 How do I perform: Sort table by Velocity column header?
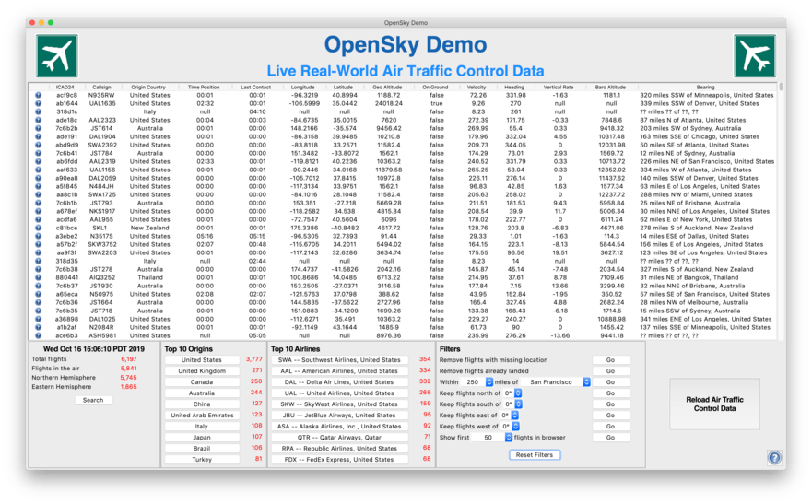coord(477,87)
